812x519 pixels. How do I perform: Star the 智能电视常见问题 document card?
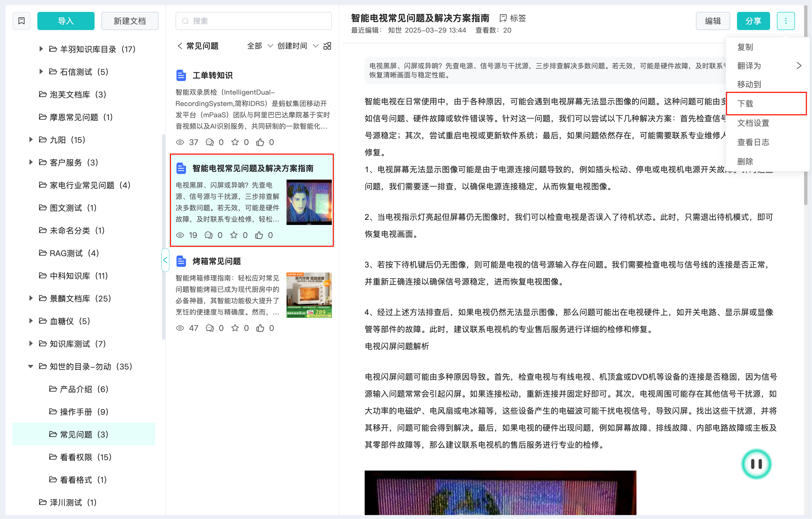pos(234,235)
